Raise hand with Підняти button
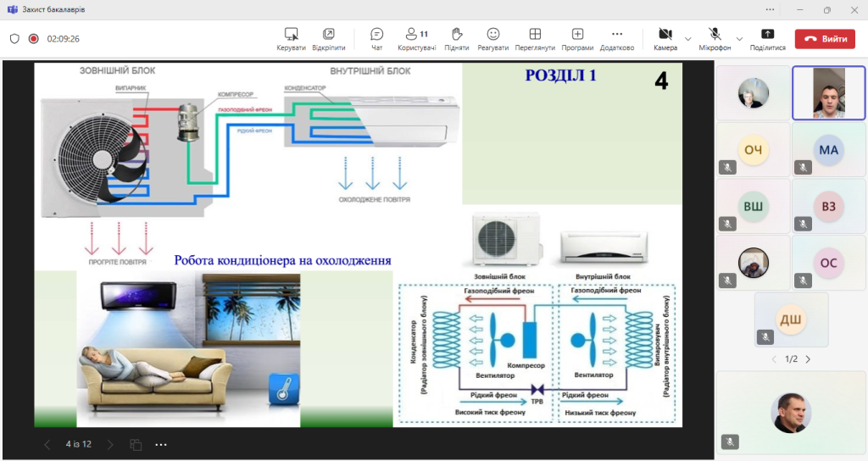The height and width of the screenshot is (461, 868). pos(457,38)
